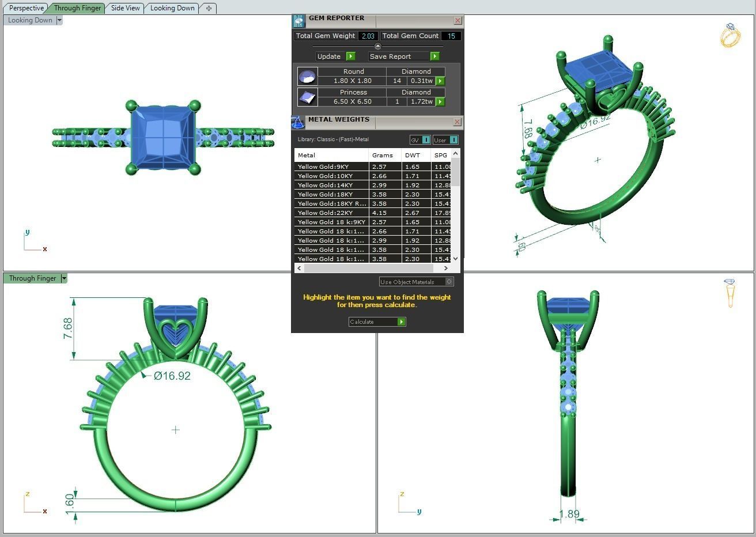Click the Grams column header

pyautogui.click(x=385, y=155)
